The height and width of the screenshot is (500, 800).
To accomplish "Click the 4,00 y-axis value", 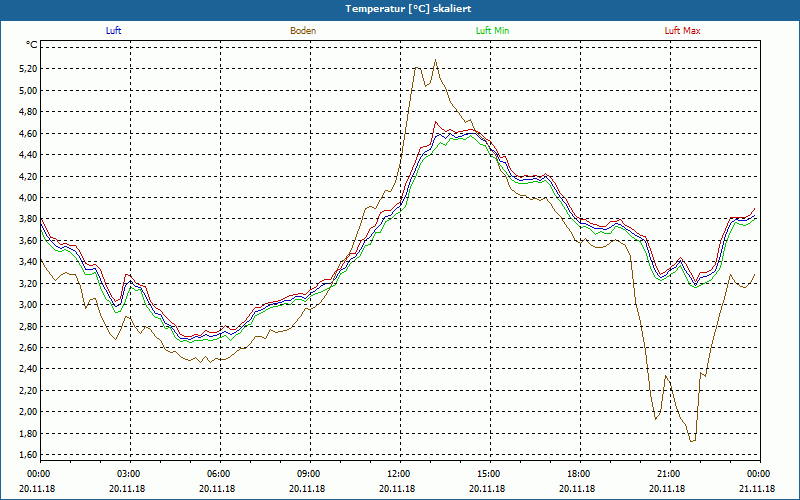I will [29, 197].
